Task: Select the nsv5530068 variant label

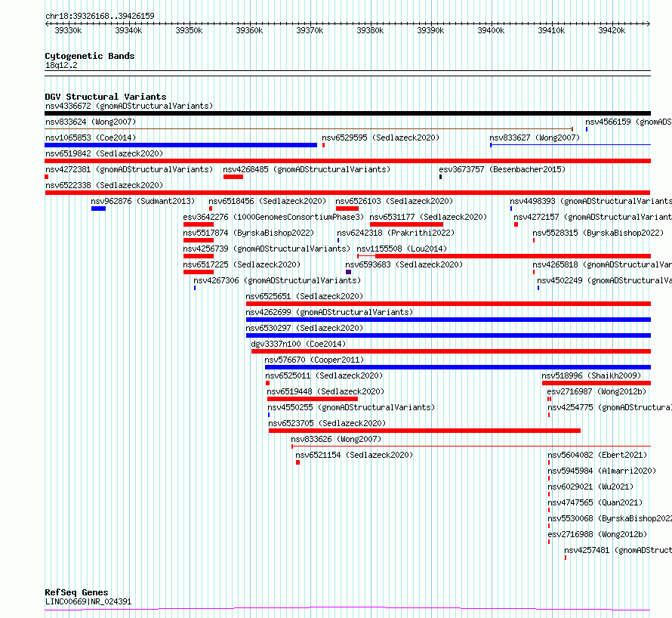Action: [610, 518]
